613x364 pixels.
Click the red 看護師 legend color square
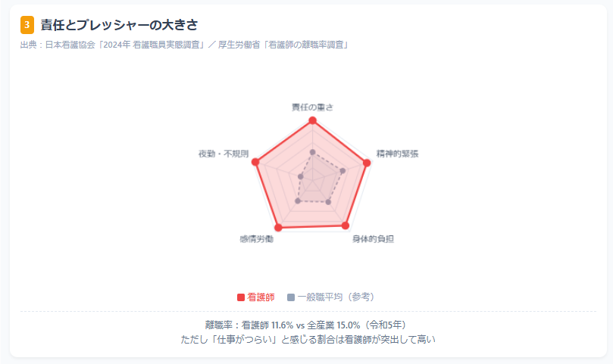pos(241,297)
